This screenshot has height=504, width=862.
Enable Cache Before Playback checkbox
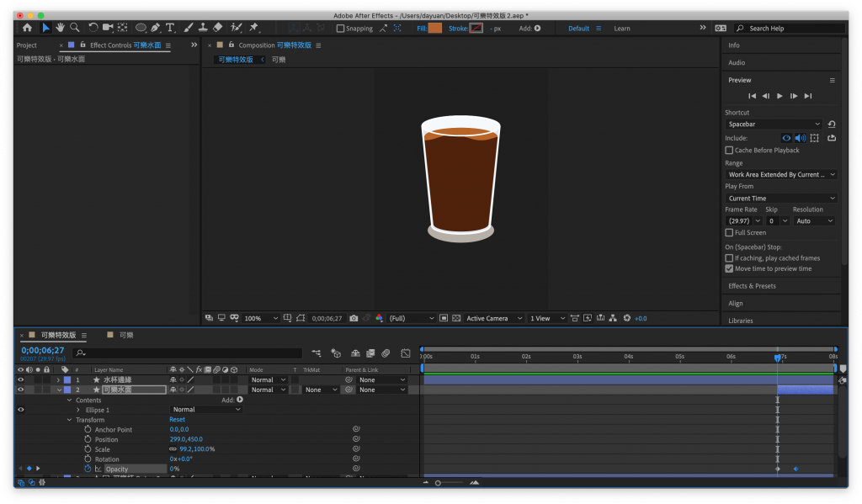[x=729, y=151]
